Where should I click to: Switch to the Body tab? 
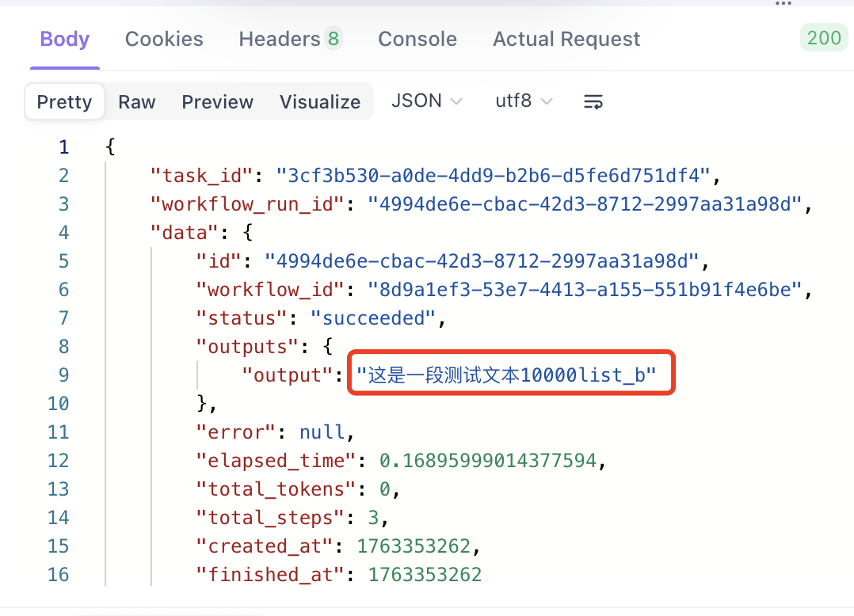pyautogui.click(x=65, y=39)
